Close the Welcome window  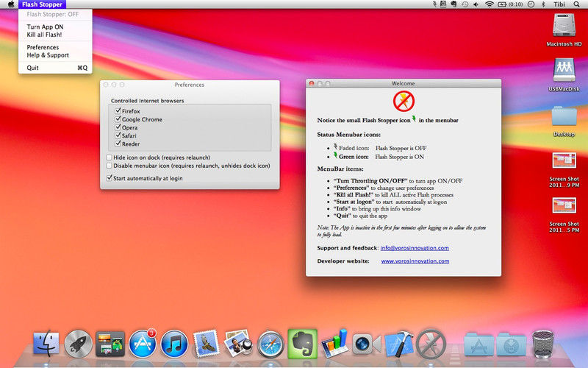(311, 83)
